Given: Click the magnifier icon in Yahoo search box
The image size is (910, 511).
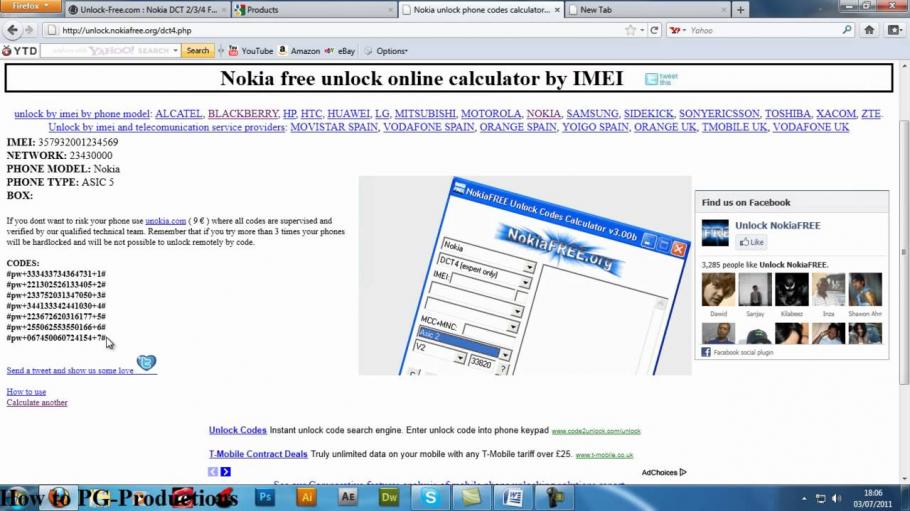Looking at the screenshot, I should [x=847, y=30].
